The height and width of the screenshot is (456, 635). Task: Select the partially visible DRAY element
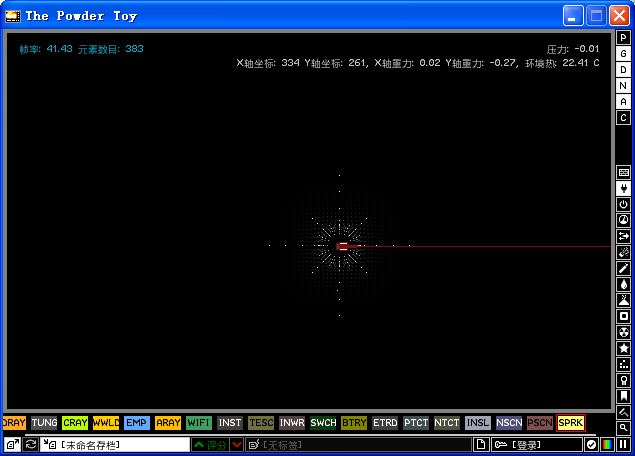14,423
